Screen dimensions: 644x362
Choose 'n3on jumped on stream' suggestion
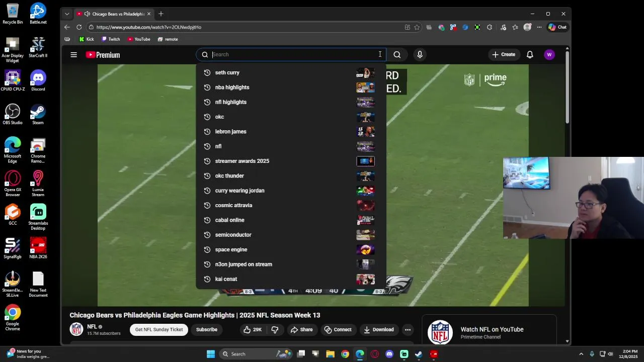[291, 264]
